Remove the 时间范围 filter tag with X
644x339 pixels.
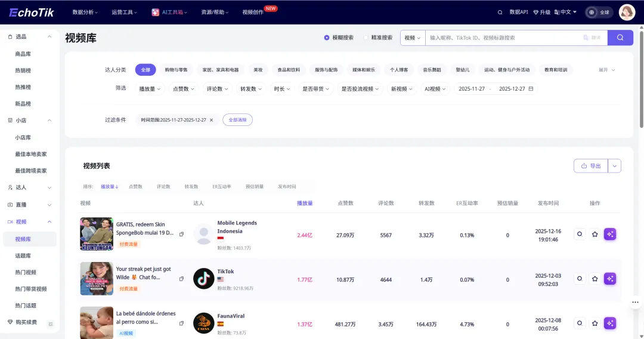click(x=211, y=120)
